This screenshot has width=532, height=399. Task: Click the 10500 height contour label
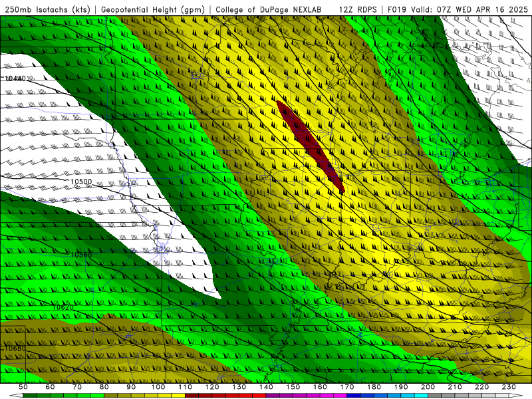81,182
